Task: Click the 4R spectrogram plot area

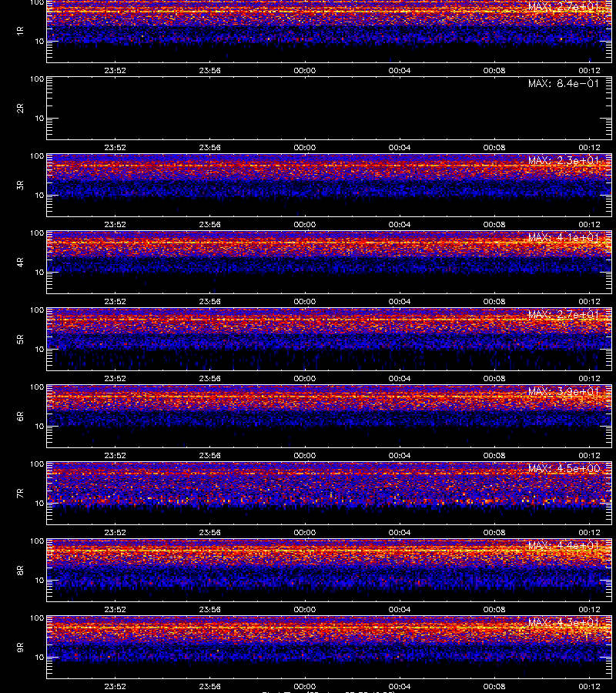Action: click(x=330, y=262)
